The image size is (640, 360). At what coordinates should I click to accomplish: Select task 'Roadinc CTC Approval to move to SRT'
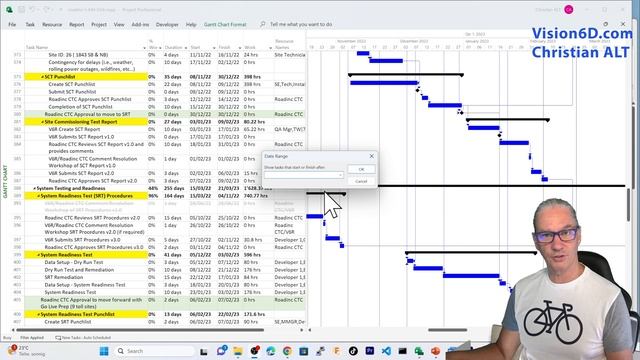point(87,114)
